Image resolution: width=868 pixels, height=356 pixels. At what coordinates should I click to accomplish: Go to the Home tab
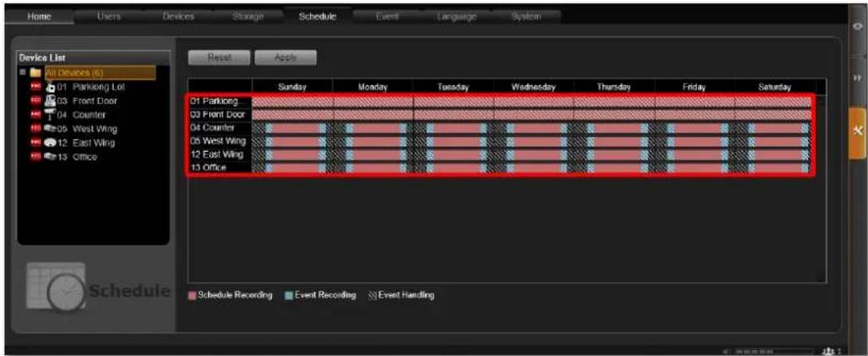(x=39, y=17)
